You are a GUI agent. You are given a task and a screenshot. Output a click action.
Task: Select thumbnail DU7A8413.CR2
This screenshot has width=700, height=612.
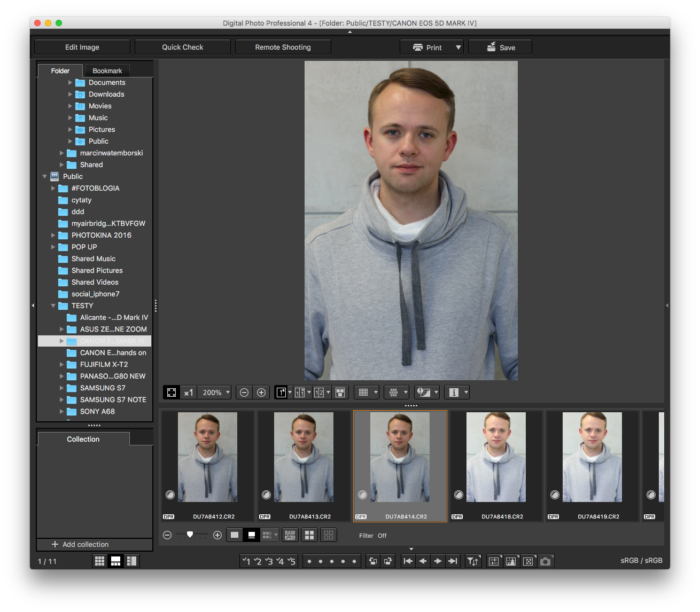304,466
